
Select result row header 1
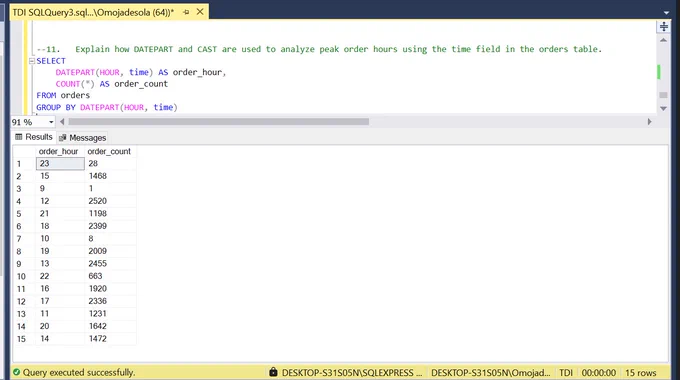(24, 164)
